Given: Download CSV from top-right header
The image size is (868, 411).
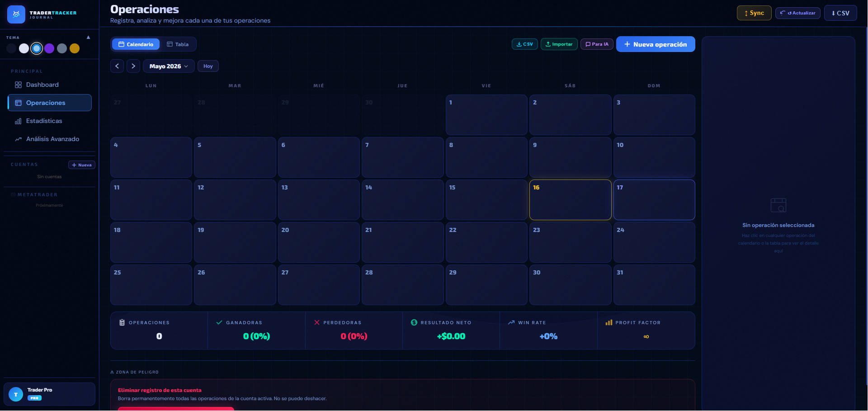Looking at the screenshot, I should click(x=840, y=13).
